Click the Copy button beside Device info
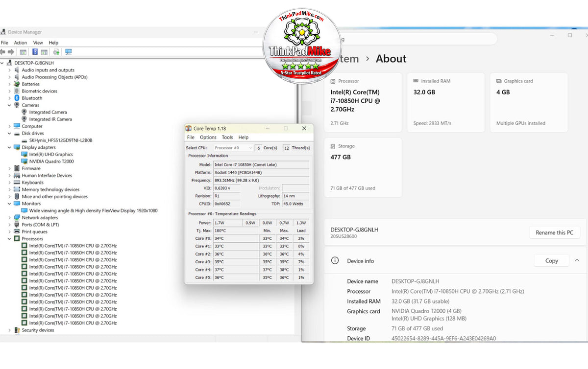The height and width of the screenshot is (369, 588). [552, 261]
